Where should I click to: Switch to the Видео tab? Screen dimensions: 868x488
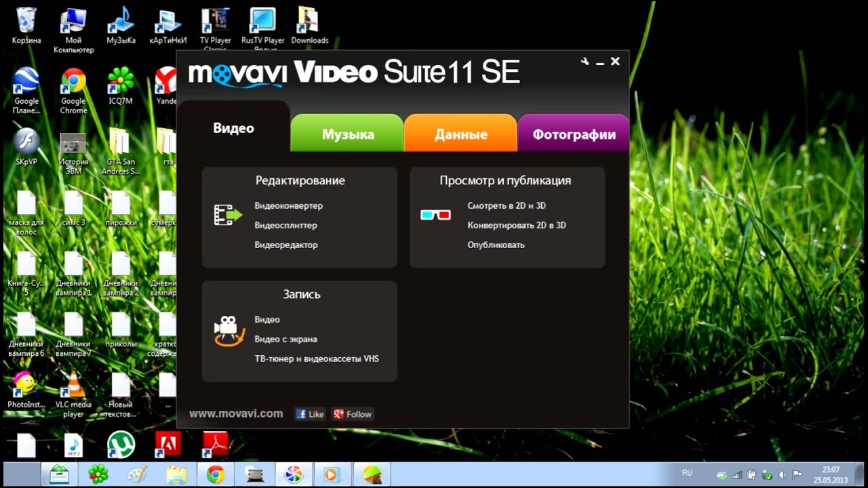233,128
